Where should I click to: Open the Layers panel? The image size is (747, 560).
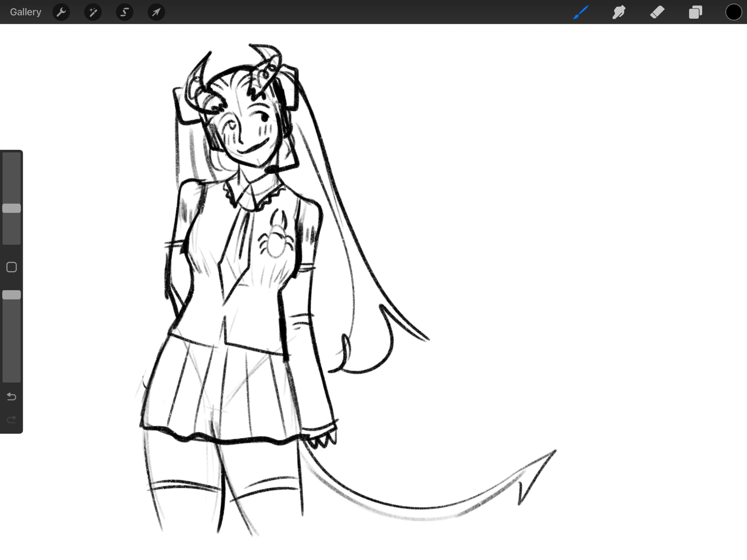coord(695,12)
